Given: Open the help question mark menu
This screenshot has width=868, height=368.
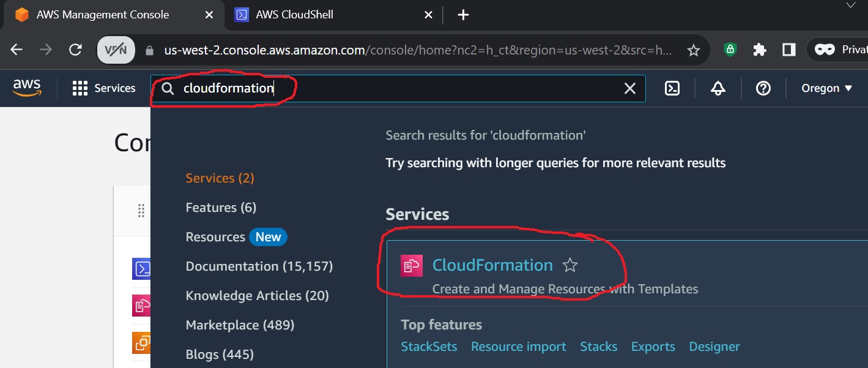Looking at the screenshot, I should coord(763,88).
